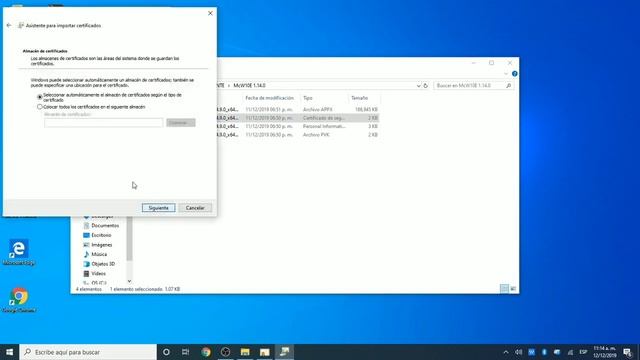Open Chrome from the taskbar

pyautogui.click(x=206, y=352)
